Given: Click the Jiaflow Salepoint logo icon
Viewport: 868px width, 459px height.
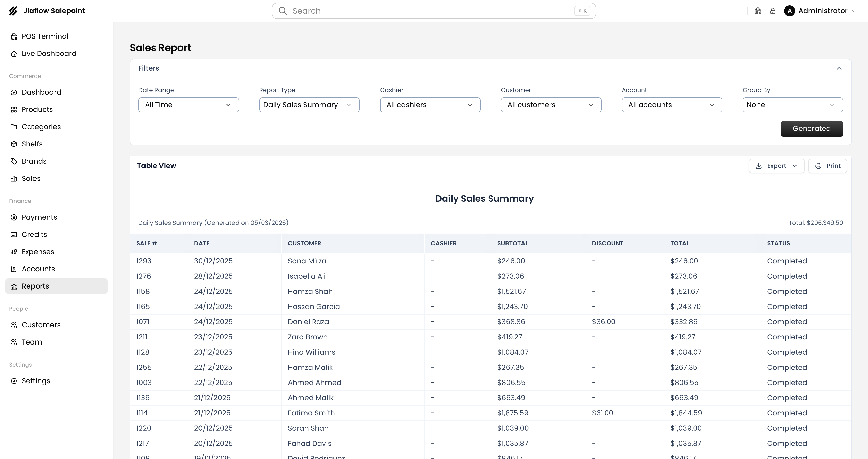Looking at the screenshot, I should tap(13, 11).
